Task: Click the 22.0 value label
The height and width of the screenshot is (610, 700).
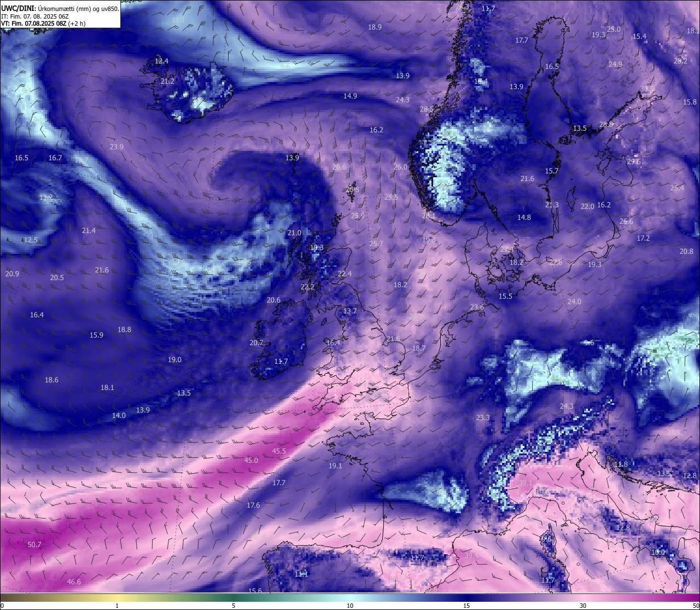Action: coord(587,207)
